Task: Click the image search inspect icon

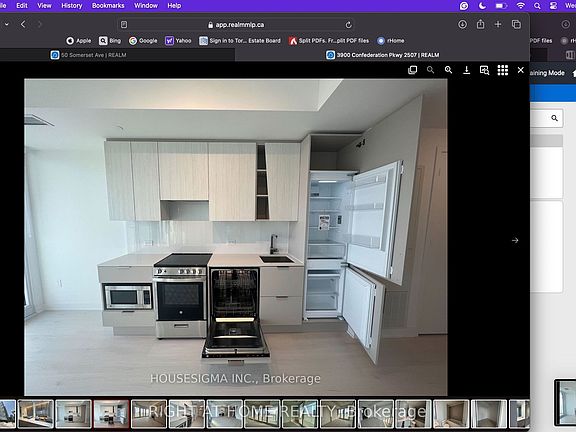Action: point(485,70)
